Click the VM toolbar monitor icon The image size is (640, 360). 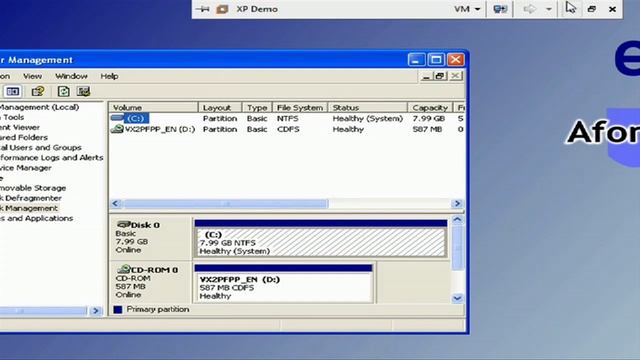[500, 9]
